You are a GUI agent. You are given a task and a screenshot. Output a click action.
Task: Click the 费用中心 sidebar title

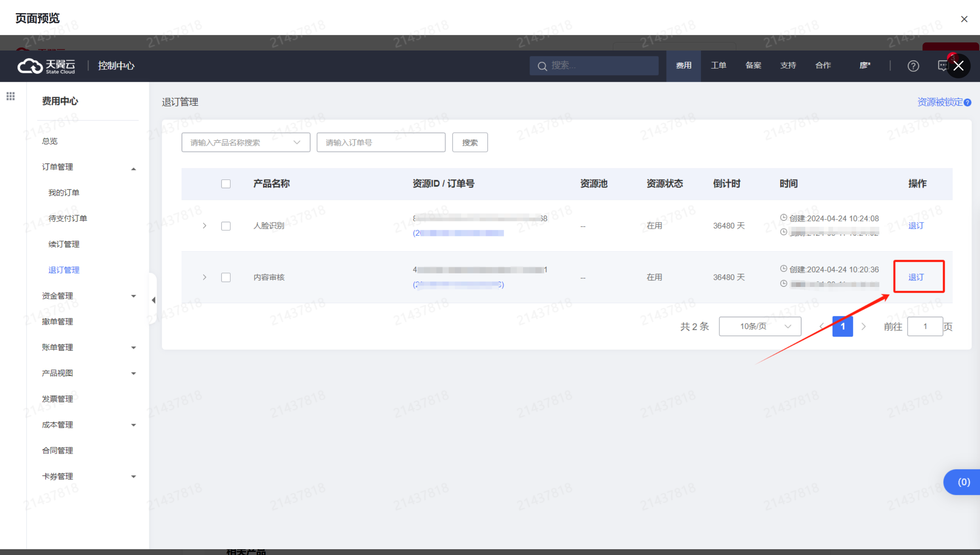pos(60,101)
